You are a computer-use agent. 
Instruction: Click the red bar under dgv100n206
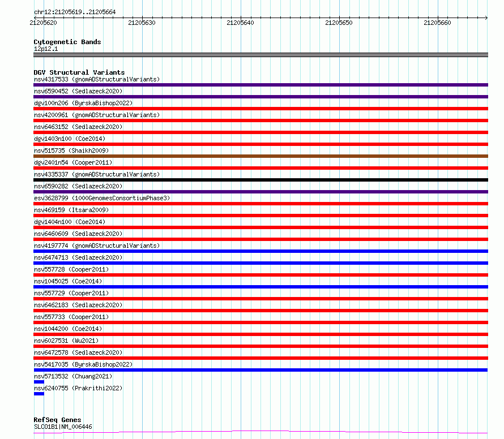tap(260, 109)
